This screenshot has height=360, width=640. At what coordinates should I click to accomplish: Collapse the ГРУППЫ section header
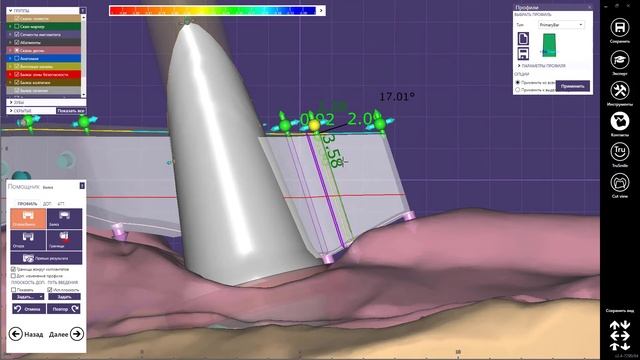click(43, 11)
